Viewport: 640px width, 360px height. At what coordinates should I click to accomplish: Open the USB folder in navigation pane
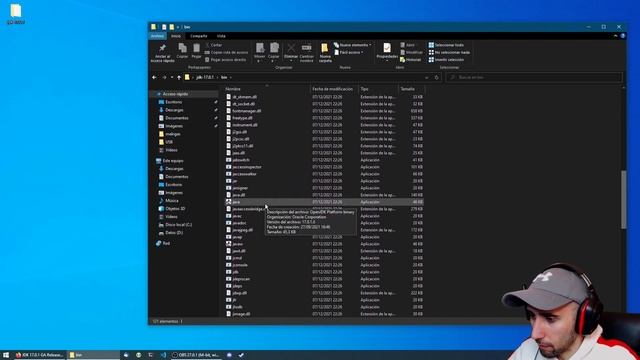coord(169,142)
